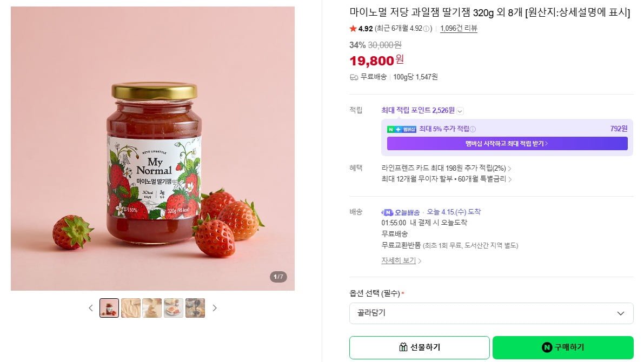Click the next thumbnail arrow
Viewport: 644px width, 362px height.
[x=215, y=308]
